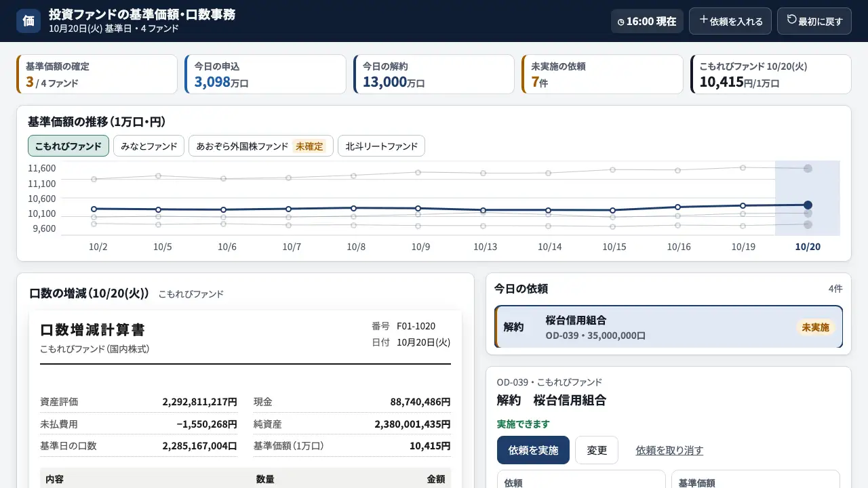Switch to the 北斗リートファンド tab
The image size is (868, 488).
coord(382,146)
